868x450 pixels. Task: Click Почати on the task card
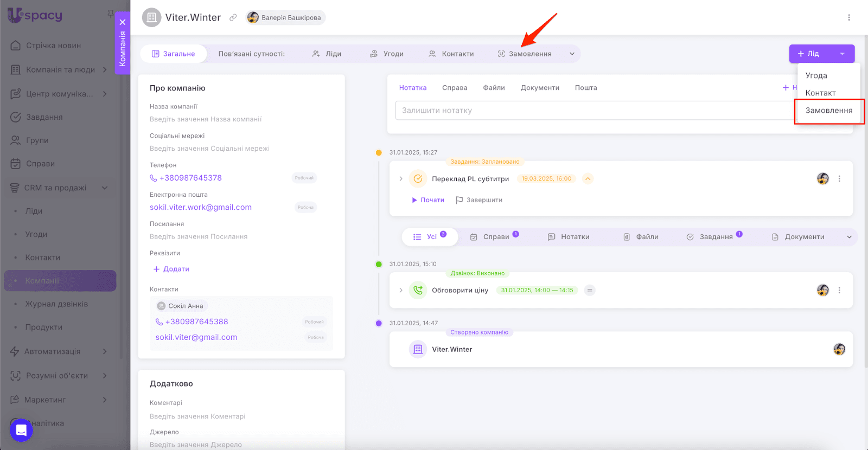pyautogui.click(x=428, y=200)
